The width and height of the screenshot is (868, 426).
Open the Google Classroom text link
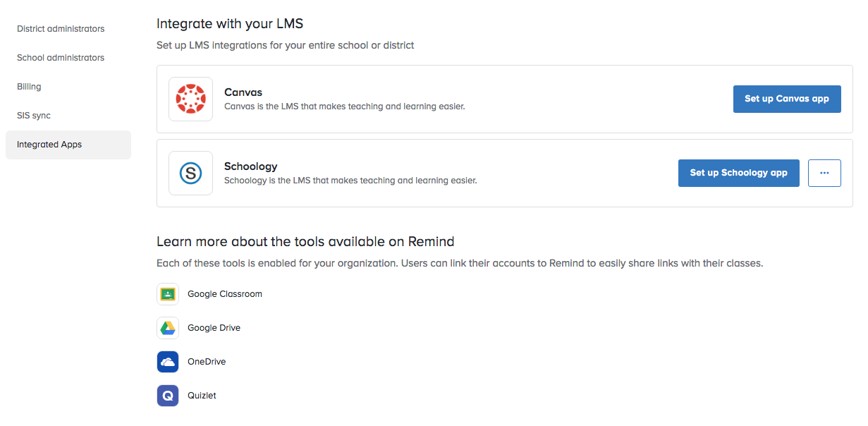225,294
